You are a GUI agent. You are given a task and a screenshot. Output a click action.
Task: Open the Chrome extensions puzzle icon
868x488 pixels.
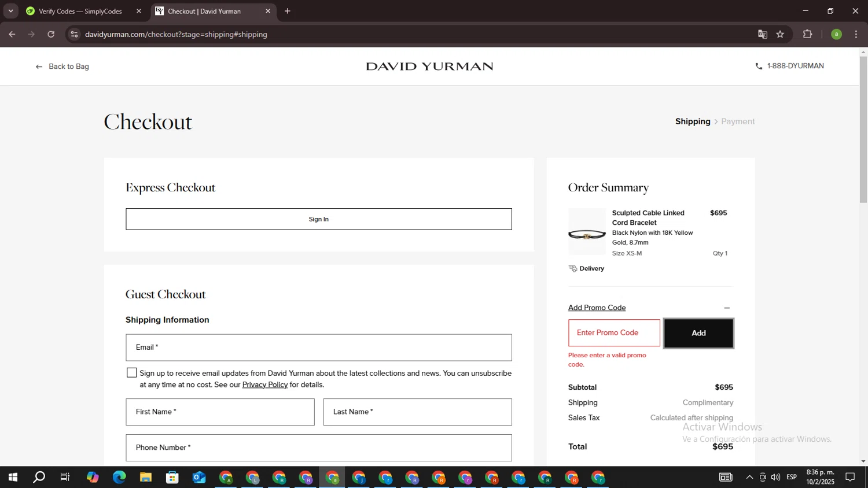(x=808, y=34)
